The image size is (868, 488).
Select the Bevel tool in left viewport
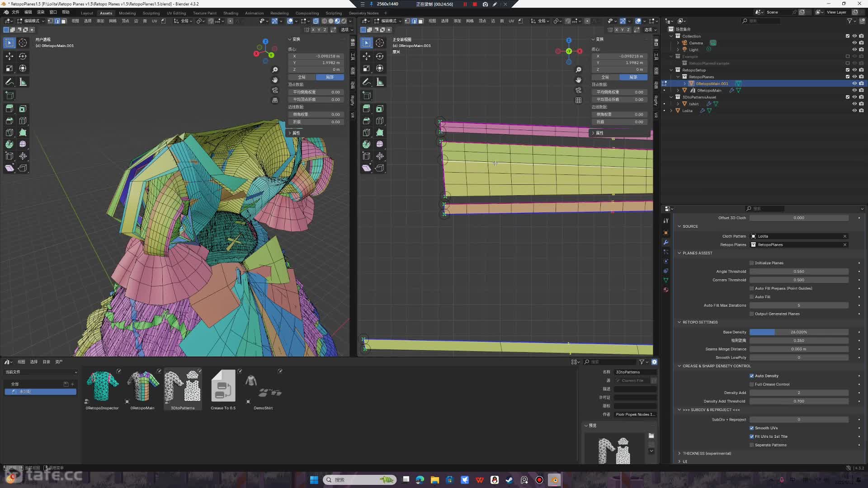tap(9, 121)
